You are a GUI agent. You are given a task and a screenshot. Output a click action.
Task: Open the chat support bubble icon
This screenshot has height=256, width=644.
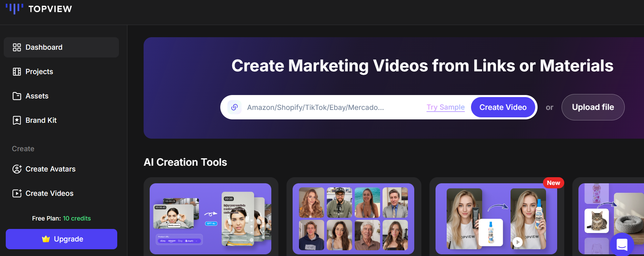coord(622,244)
